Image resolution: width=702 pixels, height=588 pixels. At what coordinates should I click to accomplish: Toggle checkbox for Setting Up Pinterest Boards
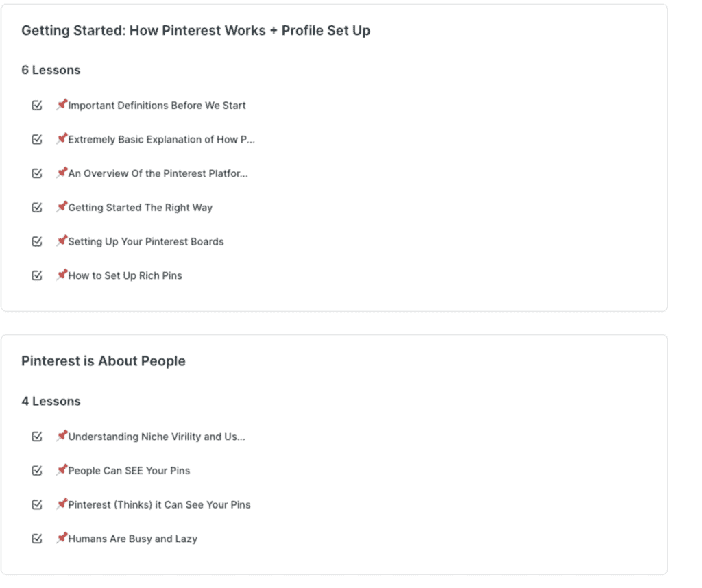[37, 242]
